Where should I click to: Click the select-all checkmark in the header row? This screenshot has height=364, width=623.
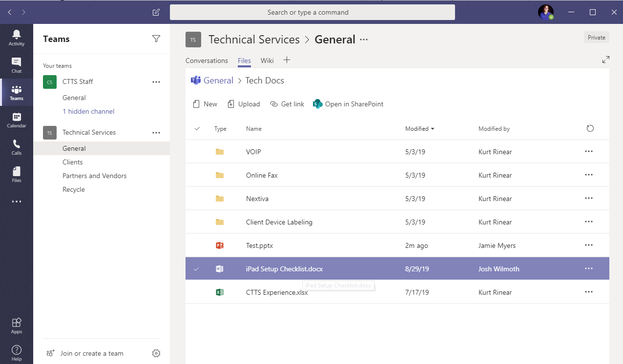click(x=197, y=128)
